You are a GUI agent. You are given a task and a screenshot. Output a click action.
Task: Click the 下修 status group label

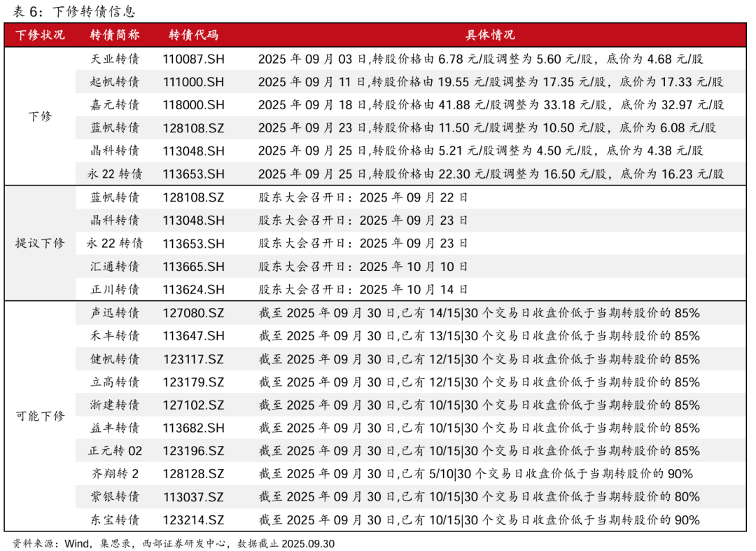click(40, 116)
